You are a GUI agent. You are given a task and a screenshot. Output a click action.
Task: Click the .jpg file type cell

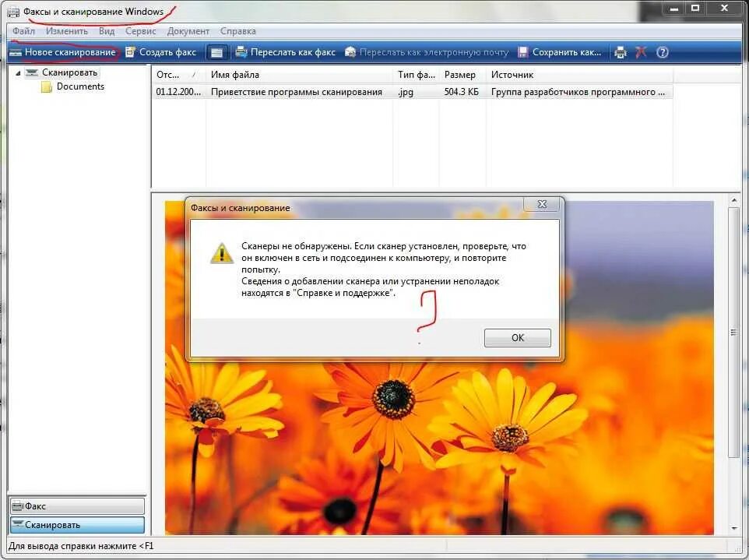click(x=406, y=92)
